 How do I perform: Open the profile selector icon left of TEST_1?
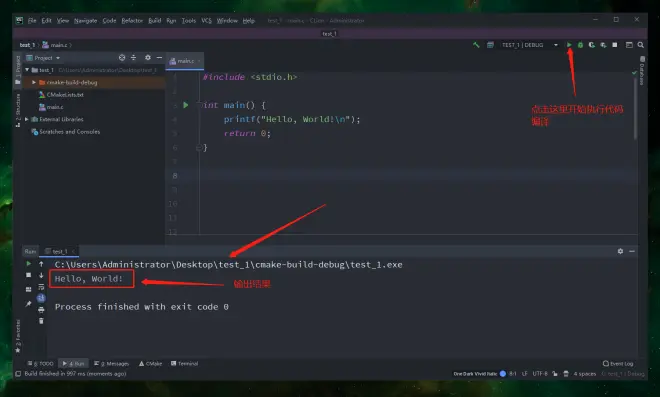click(490, 45)
